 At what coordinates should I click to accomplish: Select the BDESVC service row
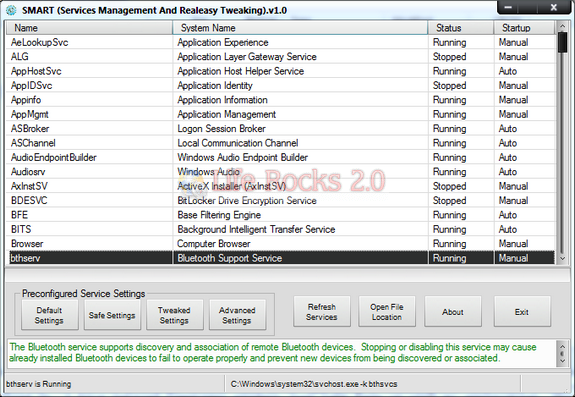click(x=281, y=201)
